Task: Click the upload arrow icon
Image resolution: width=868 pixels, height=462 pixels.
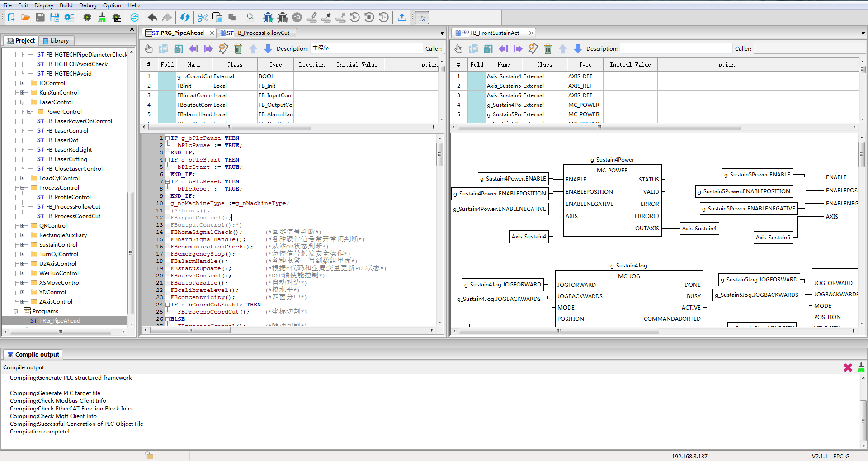Action: coord(402,18)
